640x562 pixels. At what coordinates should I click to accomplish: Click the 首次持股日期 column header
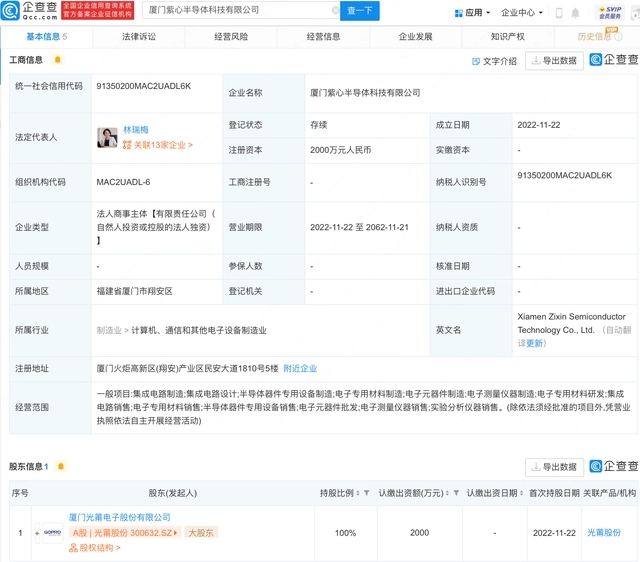(x=554, y=493)
